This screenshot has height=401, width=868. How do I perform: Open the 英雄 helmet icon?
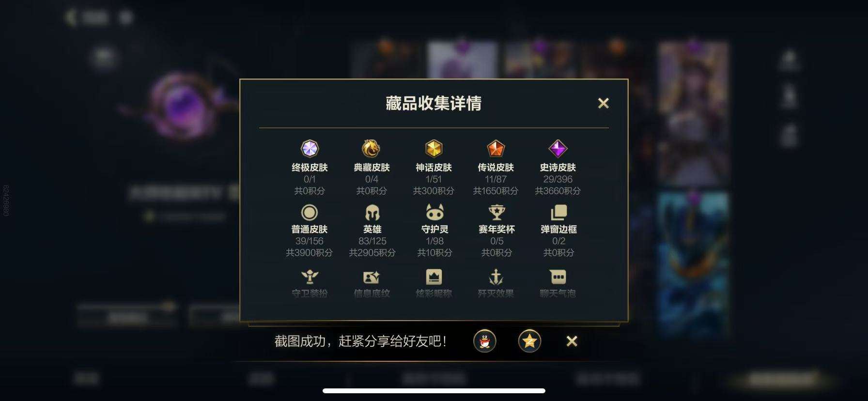coord(372,212)
